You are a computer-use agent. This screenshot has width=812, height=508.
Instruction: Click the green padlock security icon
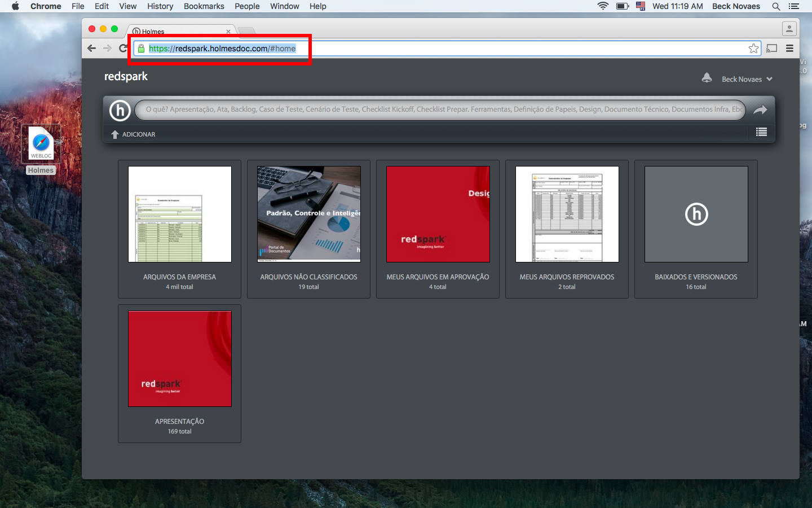coord(142,49)
